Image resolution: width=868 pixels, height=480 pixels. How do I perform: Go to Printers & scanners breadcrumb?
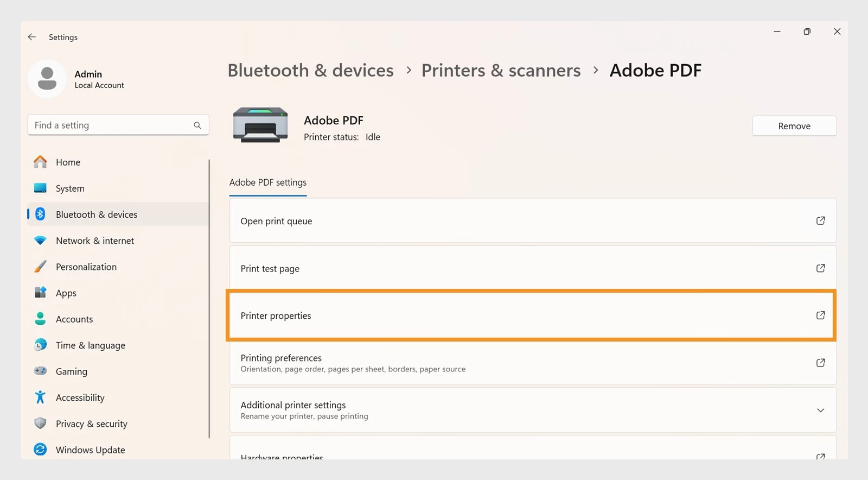point(501,70)
